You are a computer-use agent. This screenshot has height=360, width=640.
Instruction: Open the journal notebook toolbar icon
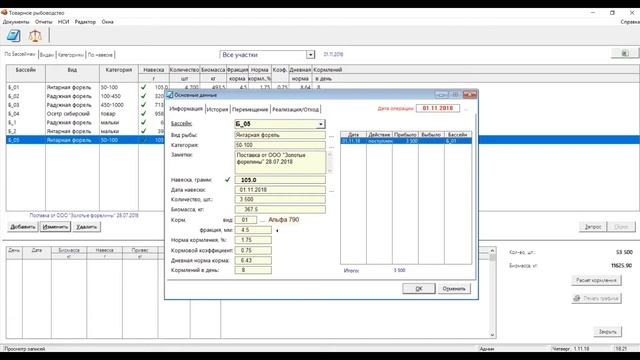pyautogui.click(x=13, y=36)
